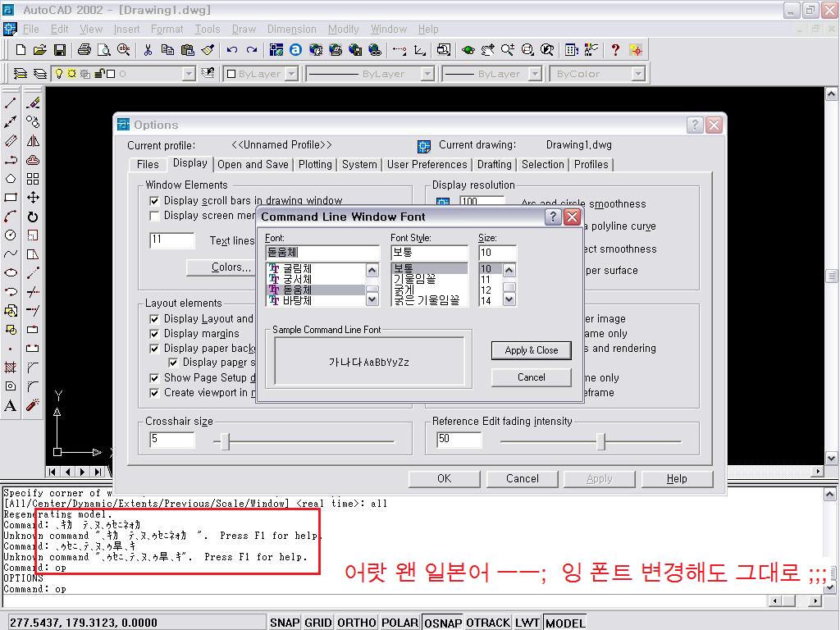Open the Files tab in Options
Screen dimensions: 840x630
(148, 164)
